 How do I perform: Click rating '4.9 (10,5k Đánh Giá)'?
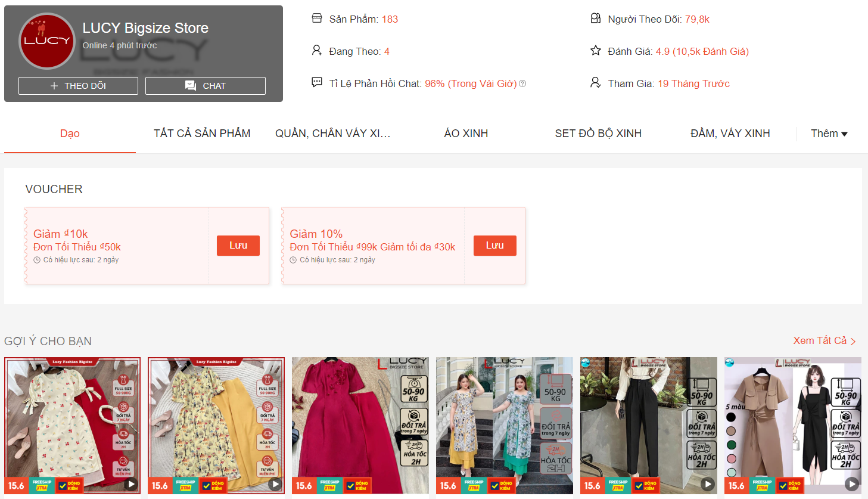pyautogui.click(x=702, y=51)
